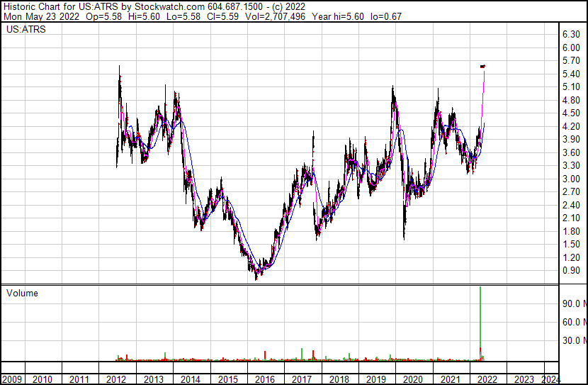Click the 6.30 price axis label
Screen dimensions: 588x385
[x=571, y=34]
